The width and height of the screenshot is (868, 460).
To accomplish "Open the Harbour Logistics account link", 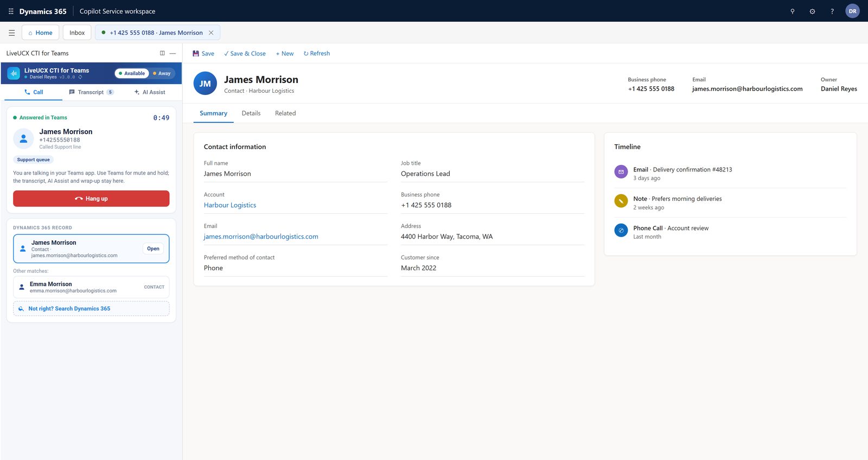I will click(x=230, y=205).
